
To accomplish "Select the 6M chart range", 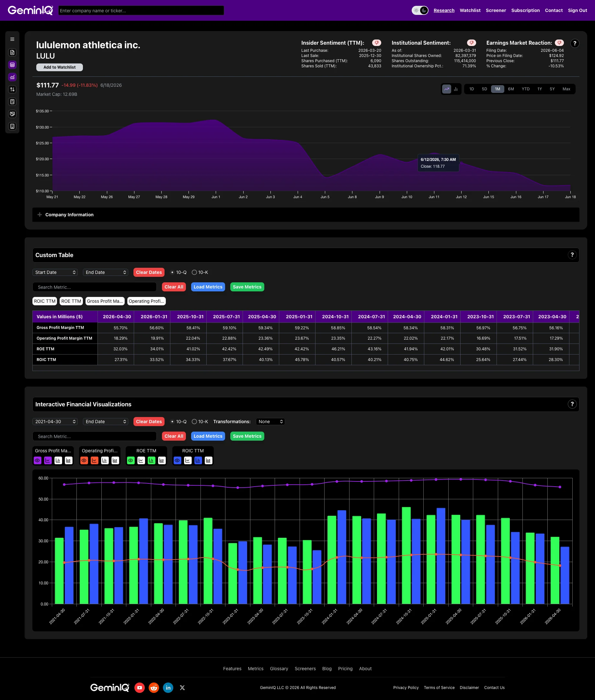I will tap(511, 89).
